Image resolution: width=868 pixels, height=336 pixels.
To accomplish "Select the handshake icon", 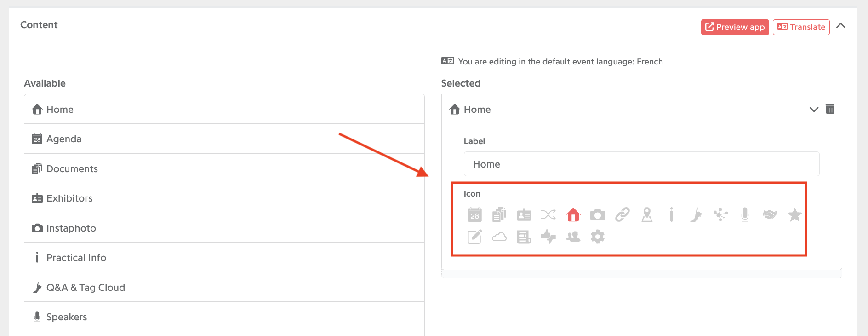I will point(770,214).
